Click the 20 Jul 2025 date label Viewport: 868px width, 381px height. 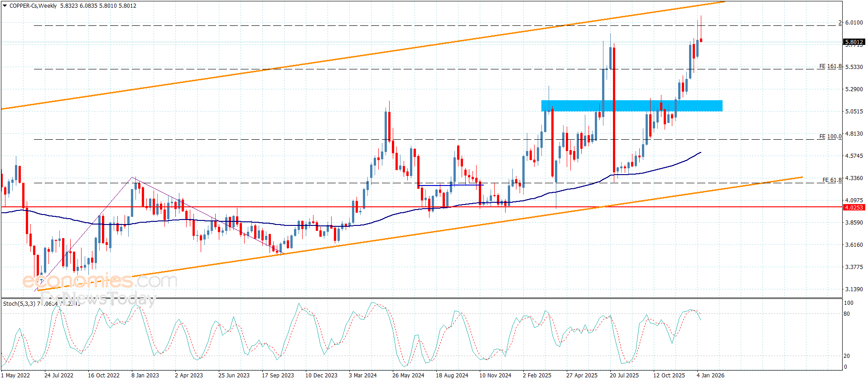click(624, 375)
